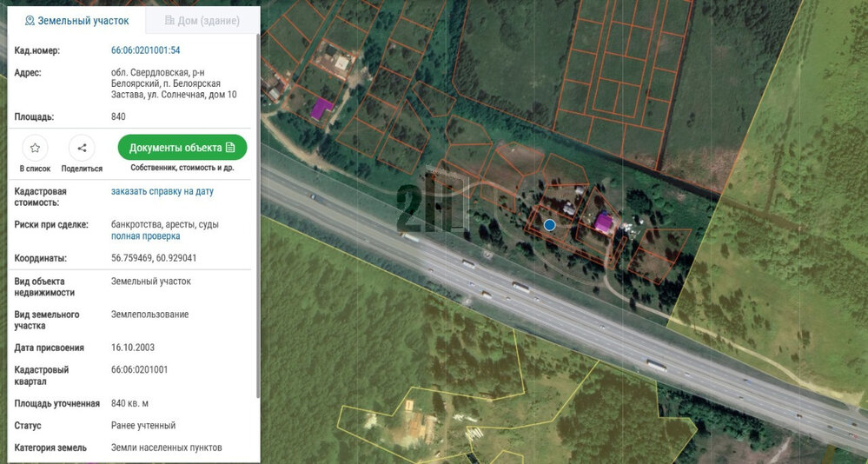Screen dimensions: 868x464
Task: Click the coordinates value 56.759469, 60.929041
Action: point(154,258)
